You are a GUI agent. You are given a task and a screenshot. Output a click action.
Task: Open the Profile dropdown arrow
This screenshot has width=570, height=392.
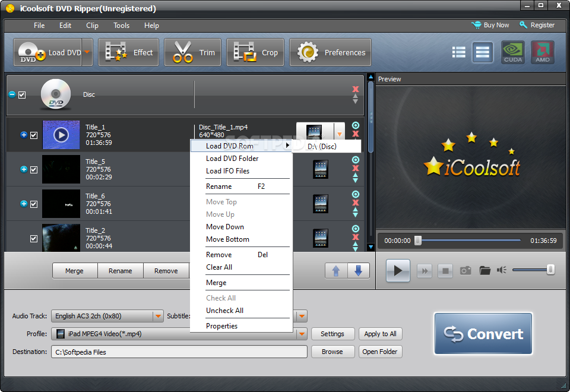302,334
